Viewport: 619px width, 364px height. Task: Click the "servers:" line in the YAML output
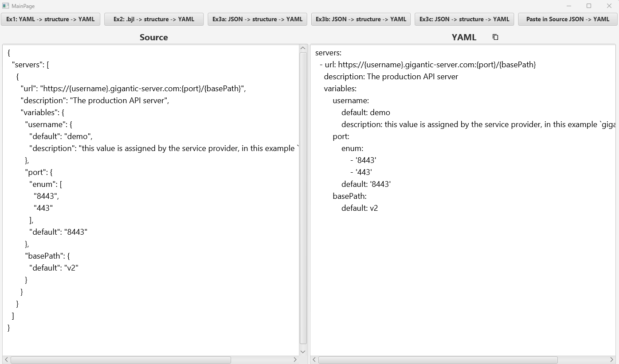(329, 52)
